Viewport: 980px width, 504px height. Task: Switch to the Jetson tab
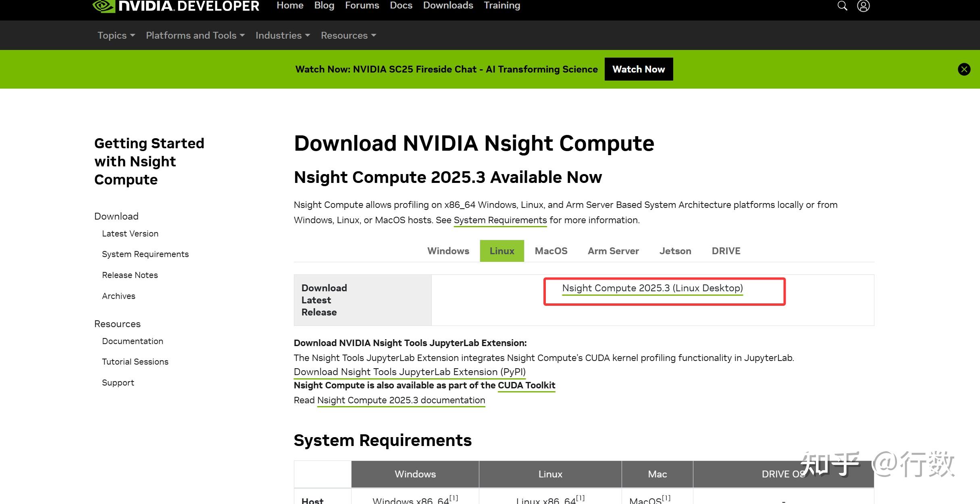pyautogui.click(x=675, y=251)
